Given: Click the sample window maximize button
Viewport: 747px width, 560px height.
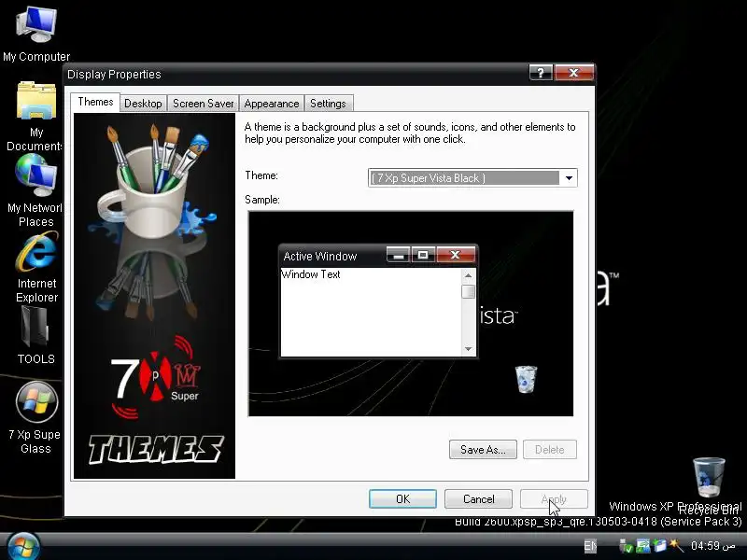Looking at the screenshot, I should tap(423, 255).
